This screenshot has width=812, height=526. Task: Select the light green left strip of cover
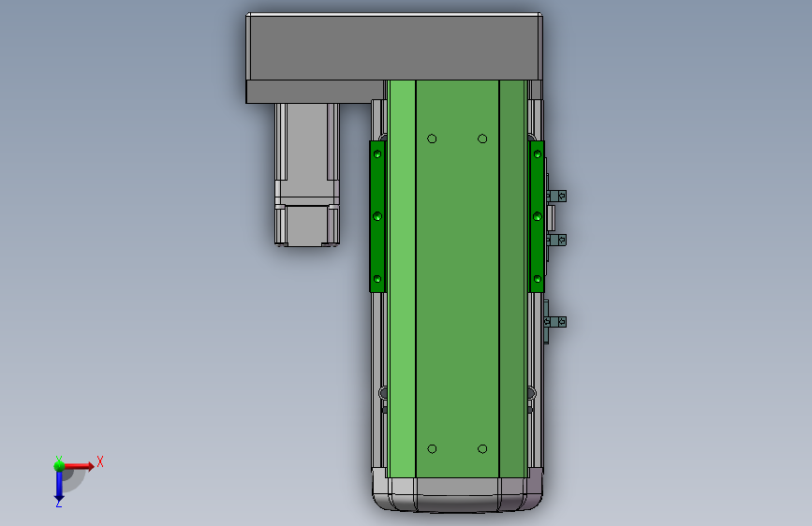tap(402, 279)
